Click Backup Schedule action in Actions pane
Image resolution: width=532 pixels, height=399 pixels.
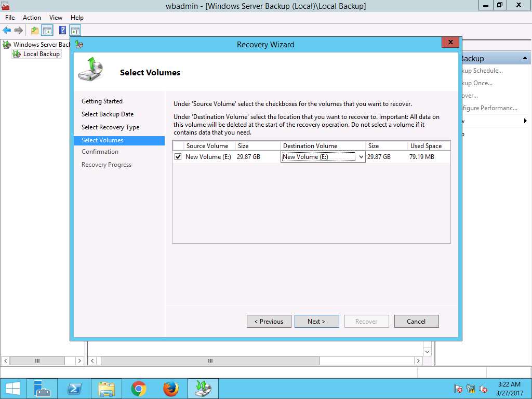coord(483,71)
